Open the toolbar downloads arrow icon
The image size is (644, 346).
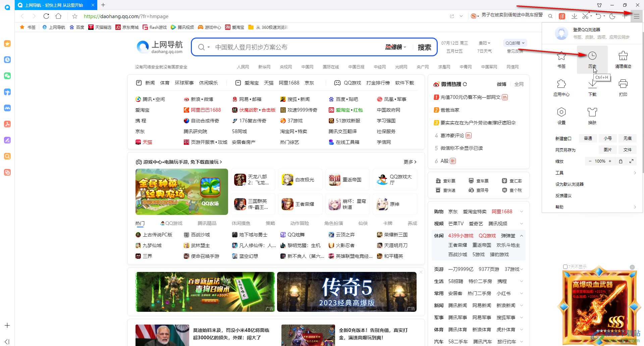click(574, 16)
